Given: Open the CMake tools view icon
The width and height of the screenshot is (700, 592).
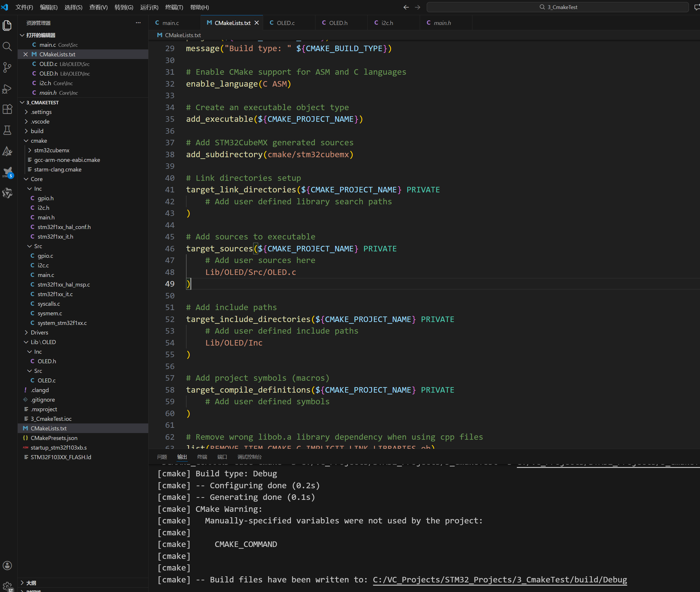Looking at the screenshot, I should (x=7, y=151).
